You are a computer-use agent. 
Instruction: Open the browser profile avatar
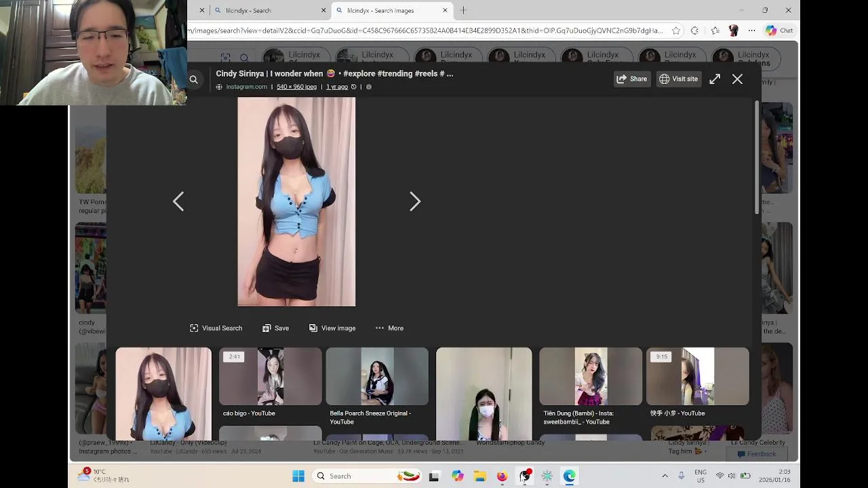coord(733,30)
